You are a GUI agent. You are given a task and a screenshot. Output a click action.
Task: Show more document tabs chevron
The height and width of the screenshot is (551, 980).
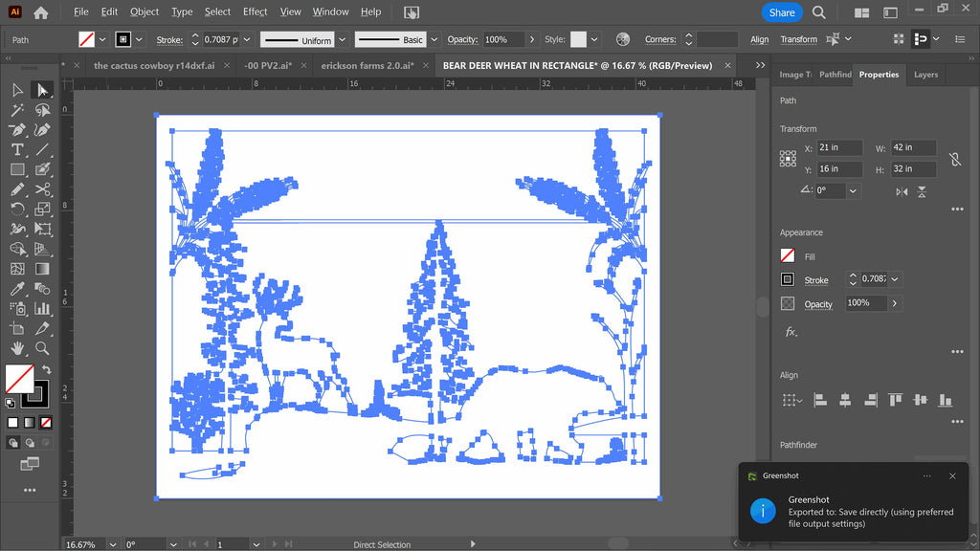[x=760, y=65]
